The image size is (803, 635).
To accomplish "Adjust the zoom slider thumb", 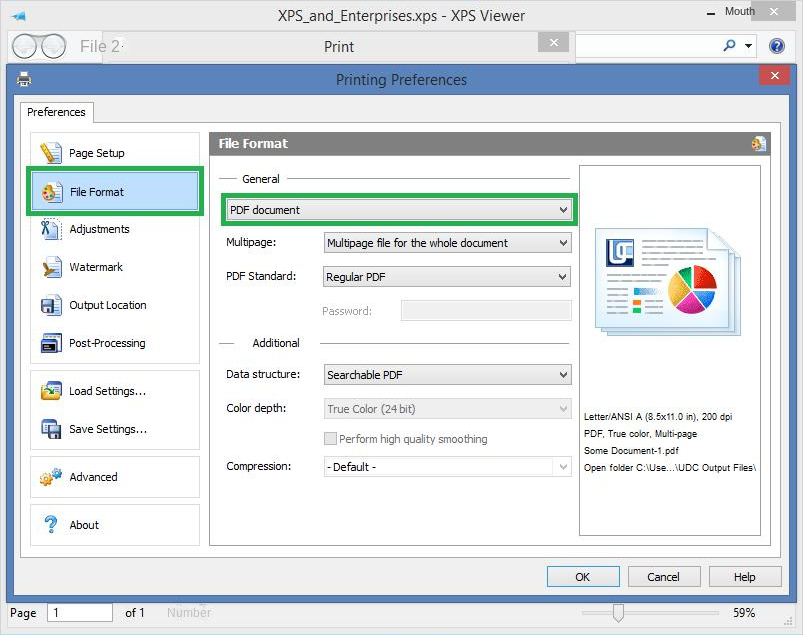I will (x=618, y=612).
